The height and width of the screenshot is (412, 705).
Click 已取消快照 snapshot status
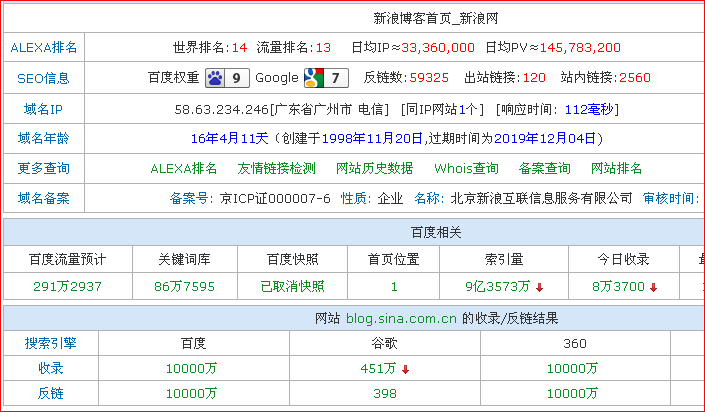click(292, 287)
